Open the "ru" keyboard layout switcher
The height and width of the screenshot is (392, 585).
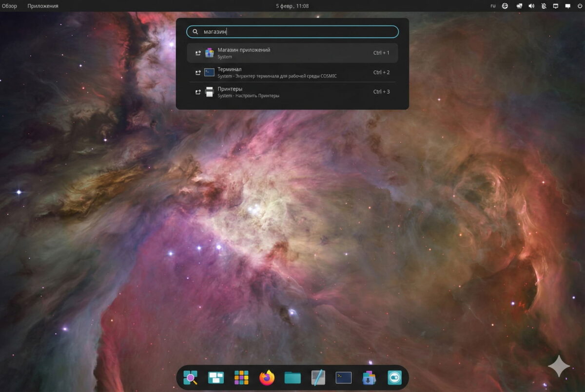[492, 6]
